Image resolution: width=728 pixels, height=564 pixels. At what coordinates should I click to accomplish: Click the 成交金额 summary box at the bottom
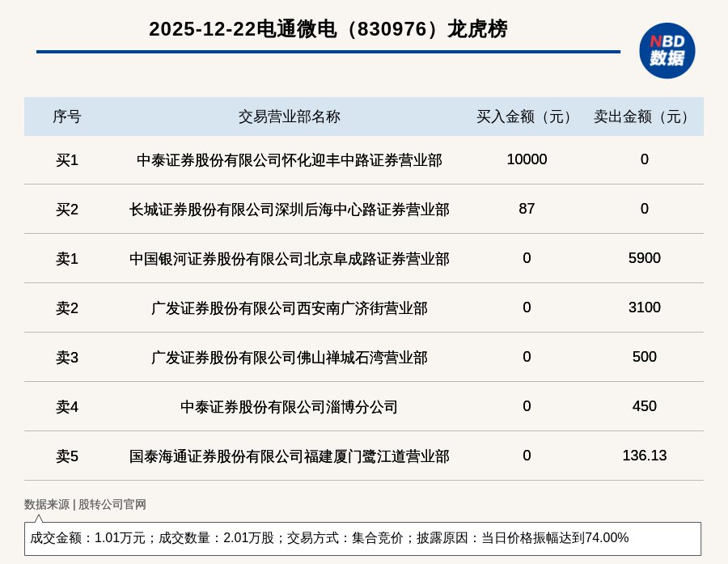[x=362, y=538]
